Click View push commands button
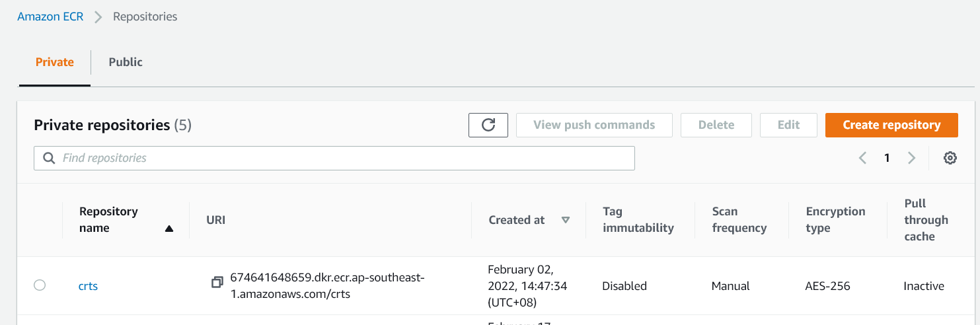This screenshot has height=325, width=980. [x=594, y=125]
